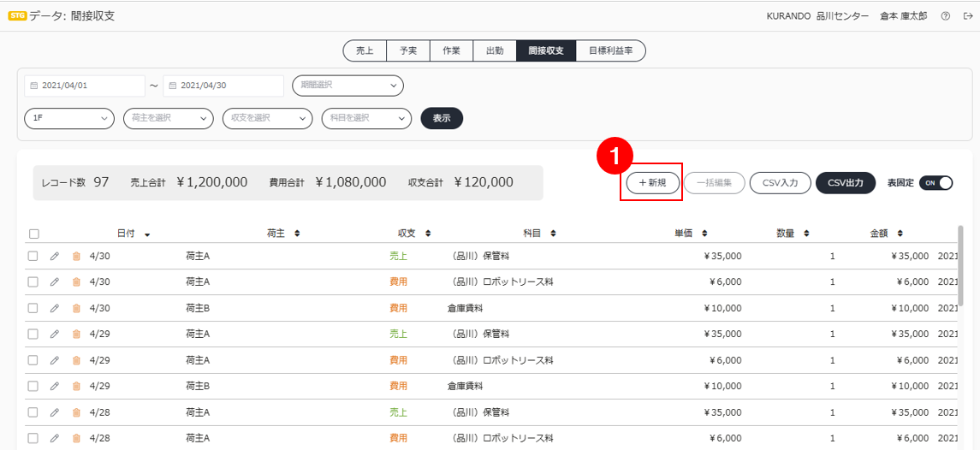Screen dimensions: 980x450
Task: Click the 収支合計 ￥120,000 value
Action: tap(484, 182)
